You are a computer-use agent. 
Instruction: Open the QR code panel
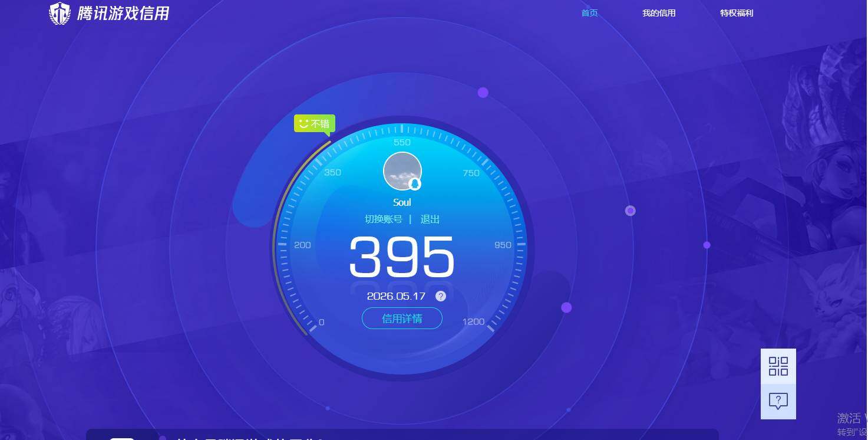click(x=778, y=366)
